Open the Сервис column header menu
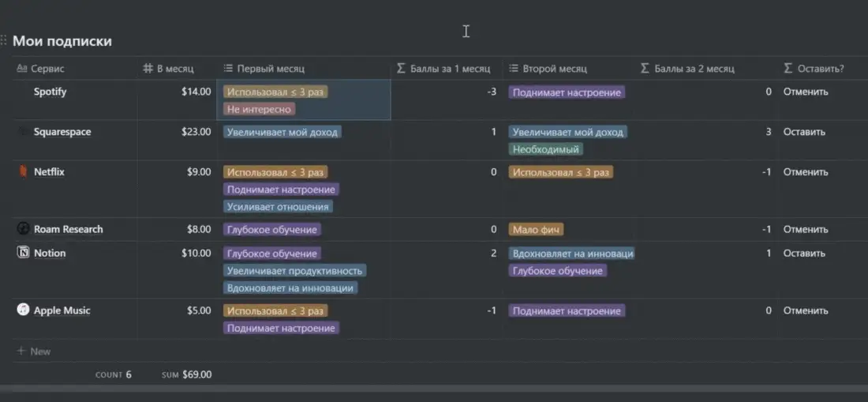The image size is (868, 402). point(40,69)
